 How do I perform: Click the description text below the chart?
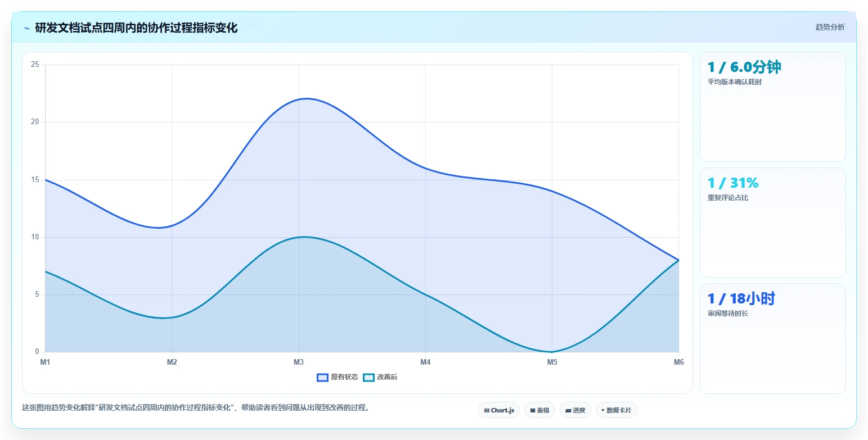coord(195,408)
